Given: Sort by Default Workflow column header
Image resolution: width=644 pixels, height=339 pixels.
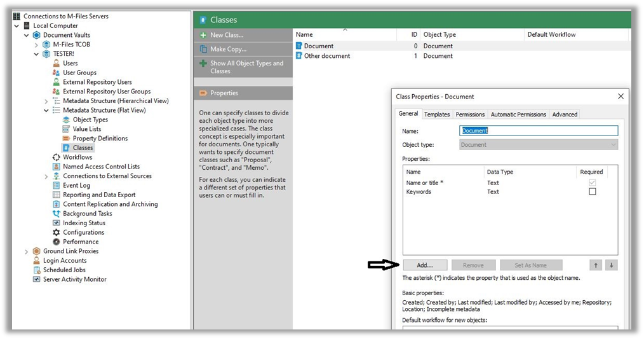Looking at the screenshot, I should 576,34.
